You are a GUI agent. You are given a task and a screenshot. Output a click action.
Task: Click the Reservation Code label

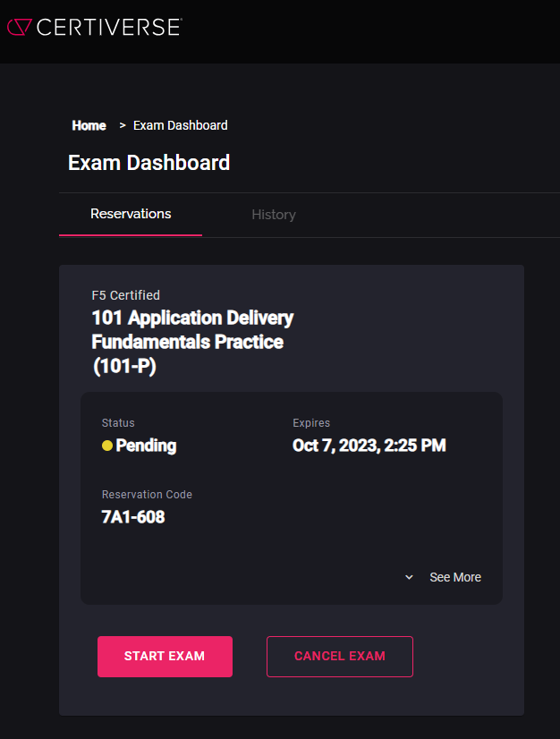click(147, 495)
